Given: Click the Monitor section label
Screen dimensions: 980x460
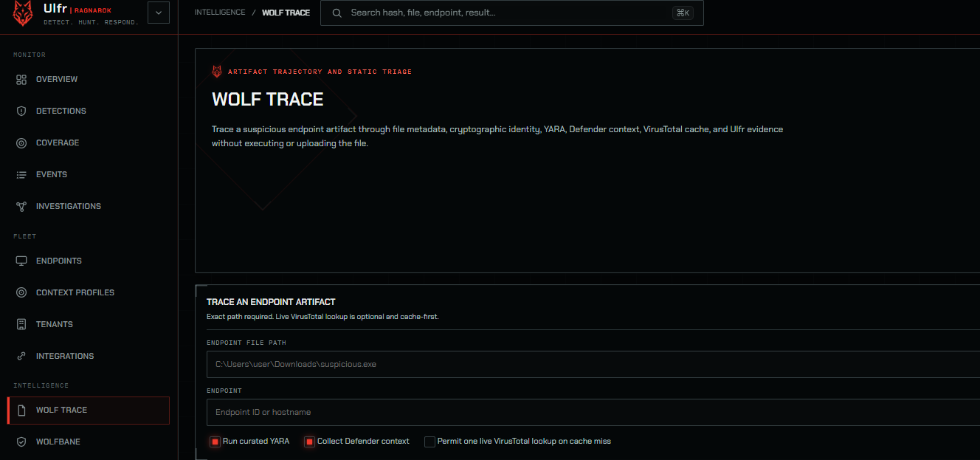Looking at the screenshot, I should tap(30, 55).
